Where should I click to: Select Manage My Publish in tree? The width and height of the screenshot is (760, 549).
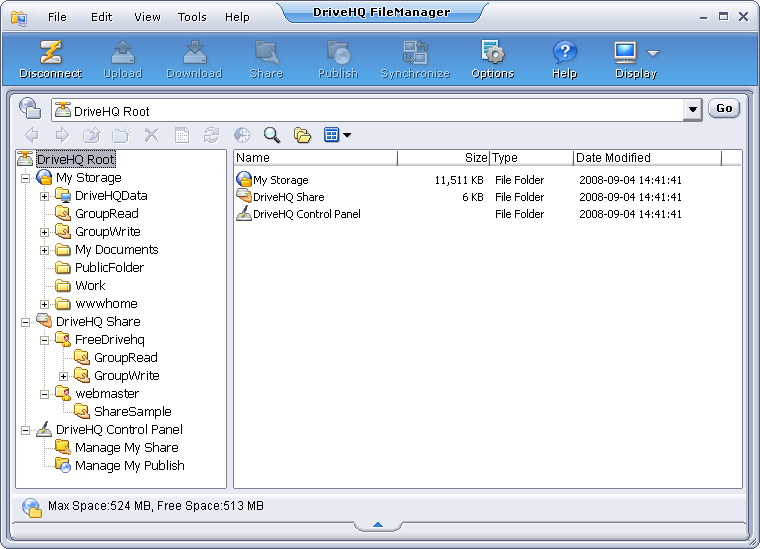point(129,466)
